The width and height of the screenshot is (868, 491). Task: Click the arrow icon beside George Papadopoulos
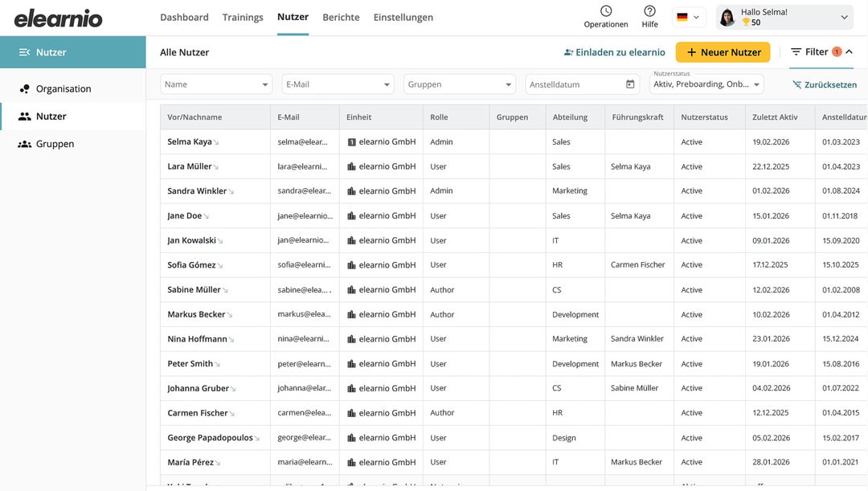pyautogui.click(x=256, y=439)
